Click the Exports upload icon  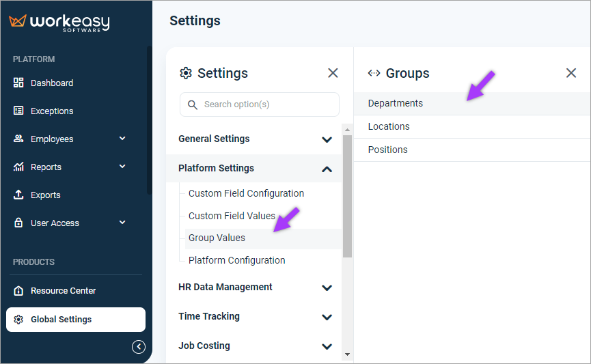click(18, 195)
